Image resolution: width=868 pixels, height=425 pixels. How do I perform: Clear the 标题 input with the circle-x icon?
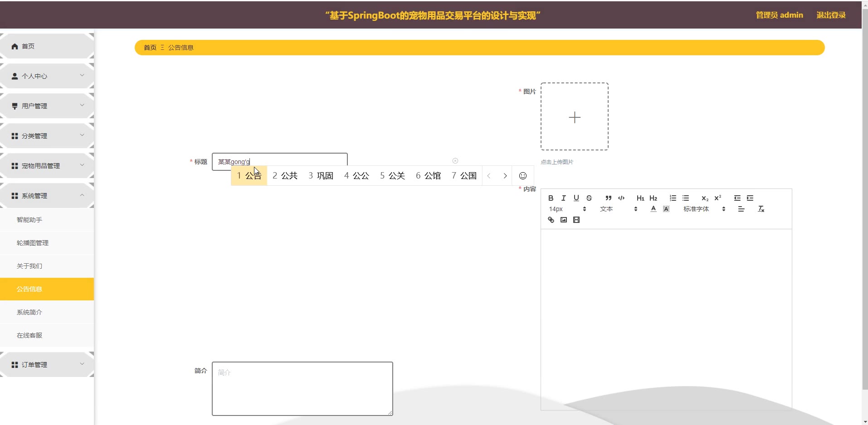(455, 161)
